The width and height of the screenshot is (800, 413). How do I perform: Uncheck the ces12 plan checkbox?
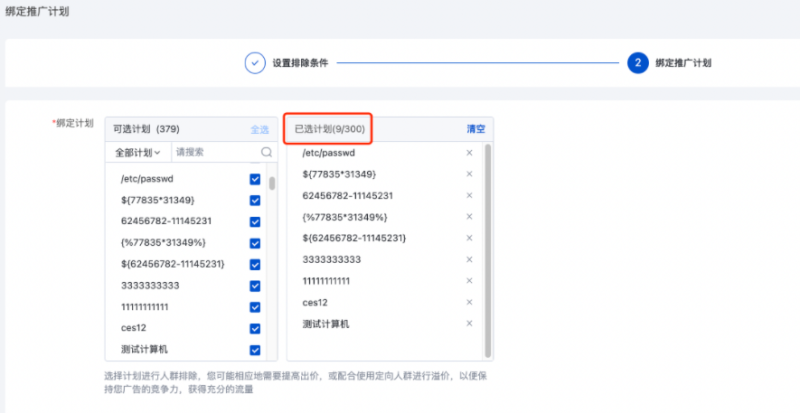pos(255,329)
